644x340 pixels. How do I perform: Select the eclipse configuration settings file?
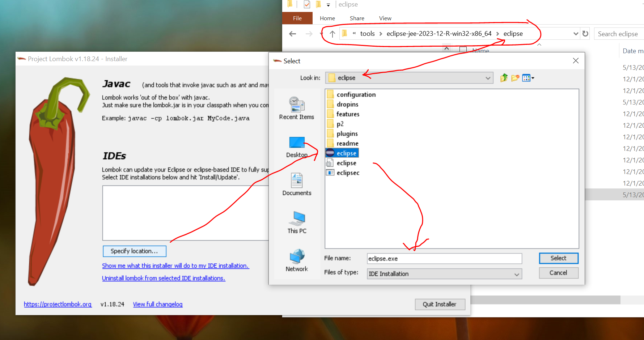(x=341, y=163)
